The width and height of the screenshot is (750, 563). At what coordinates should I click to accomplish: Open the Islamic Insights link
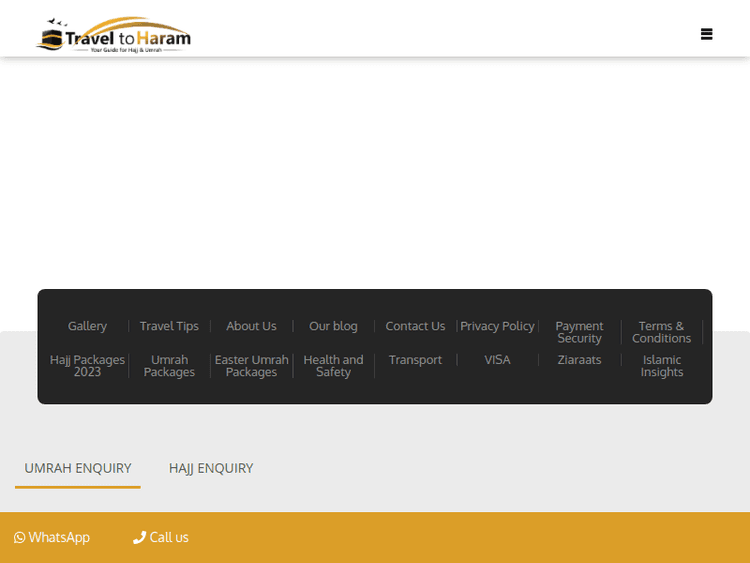[x=661, y=366]
